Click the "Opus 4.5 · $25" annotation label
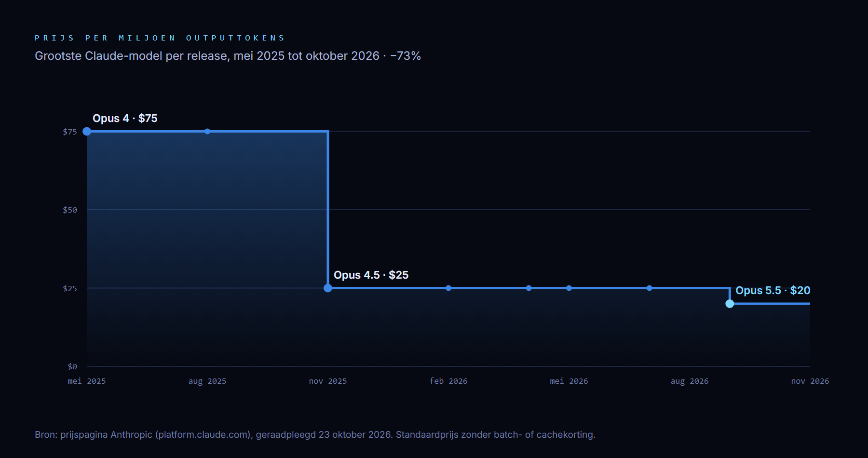This screenshot has width=868, height=458. pyautogui.click(x=371, y=275)
